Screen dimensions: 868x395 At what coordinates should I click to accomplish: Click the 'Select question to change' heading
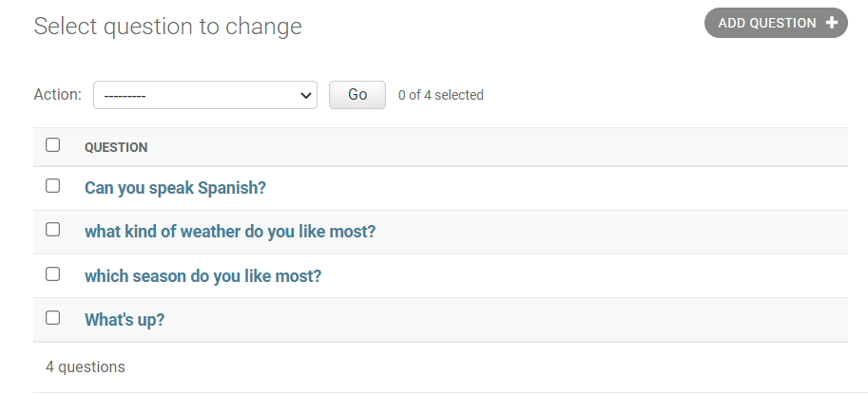click(x=167, y=27)
